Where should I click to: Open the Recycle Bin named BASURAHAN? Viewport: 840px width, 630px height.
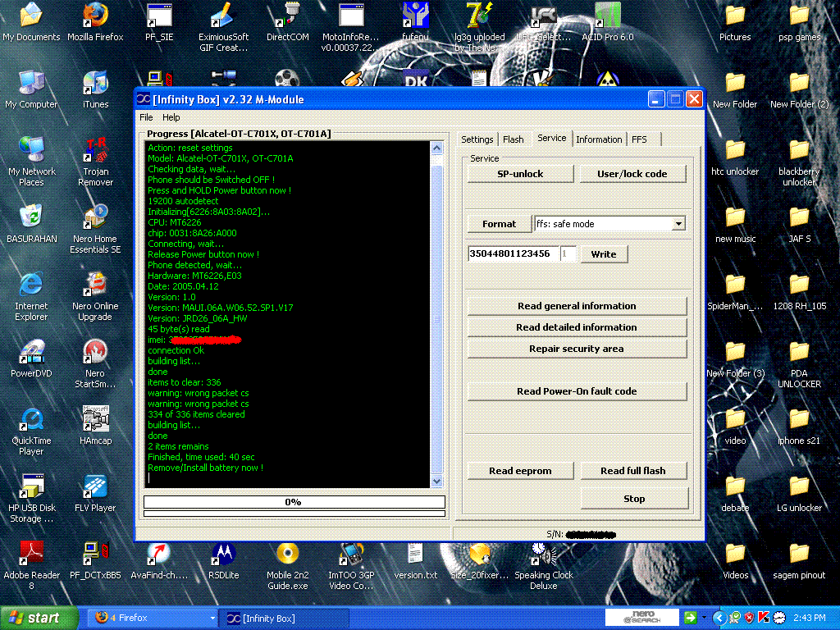point(31,218)
